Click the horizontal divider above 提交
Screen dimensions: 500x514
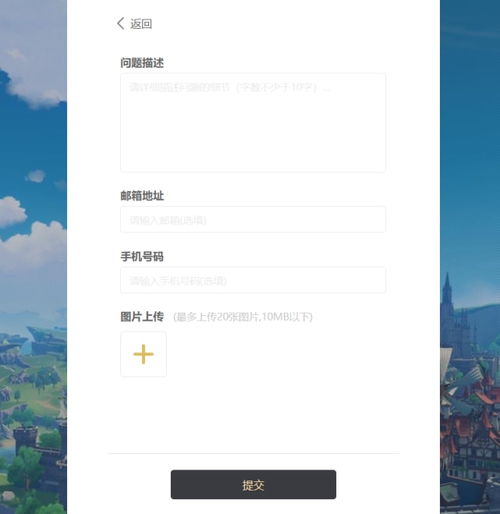(x=254, y=453)
